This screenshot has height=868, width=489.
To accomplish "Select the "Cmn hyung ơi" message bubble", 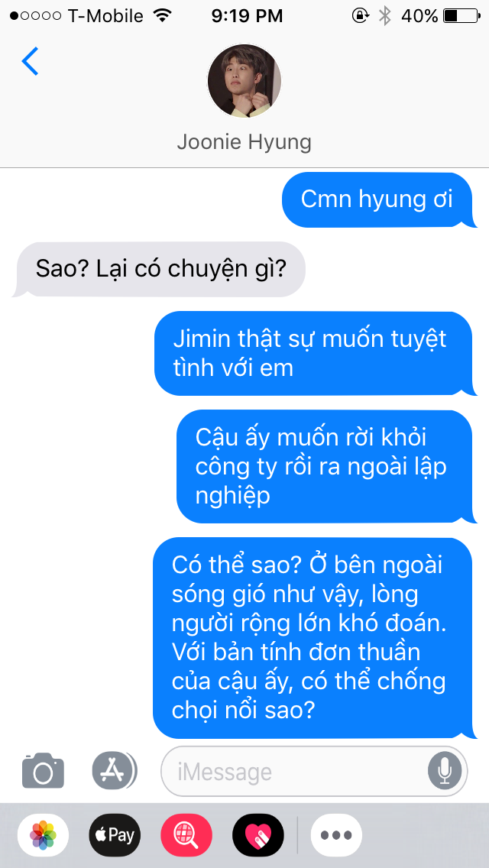I will click(x=379, y=200).
